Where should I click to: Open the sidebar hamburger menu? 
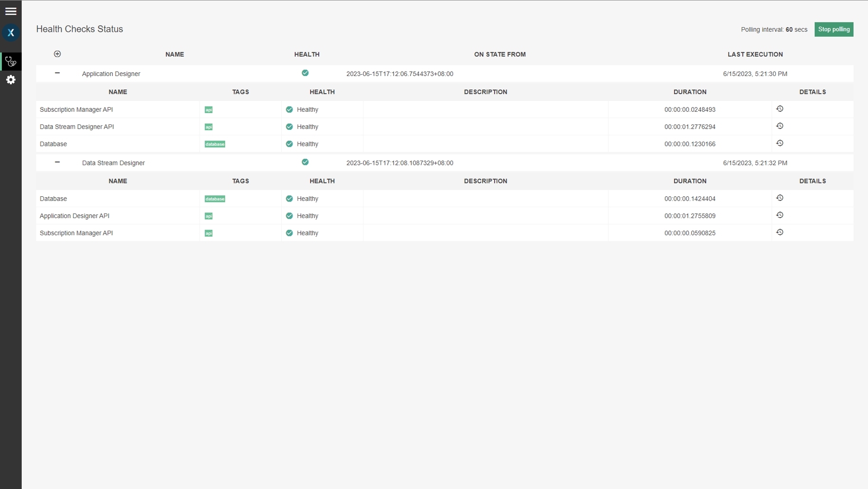pos(10,11)
